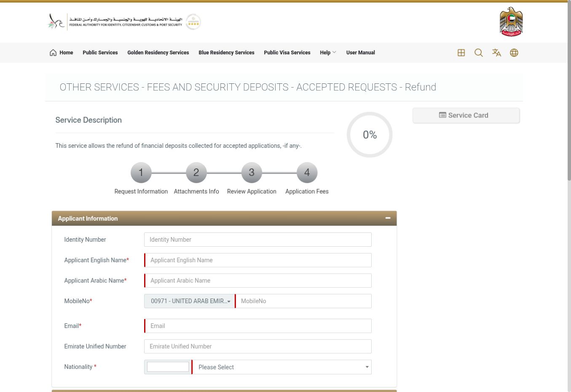Open the grid apps icon

pos(461,53)
